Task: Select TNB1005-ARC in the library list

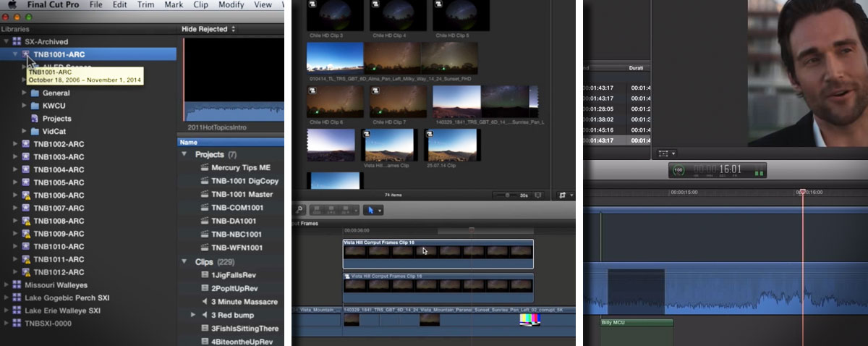Action: (x=59, y=182)
